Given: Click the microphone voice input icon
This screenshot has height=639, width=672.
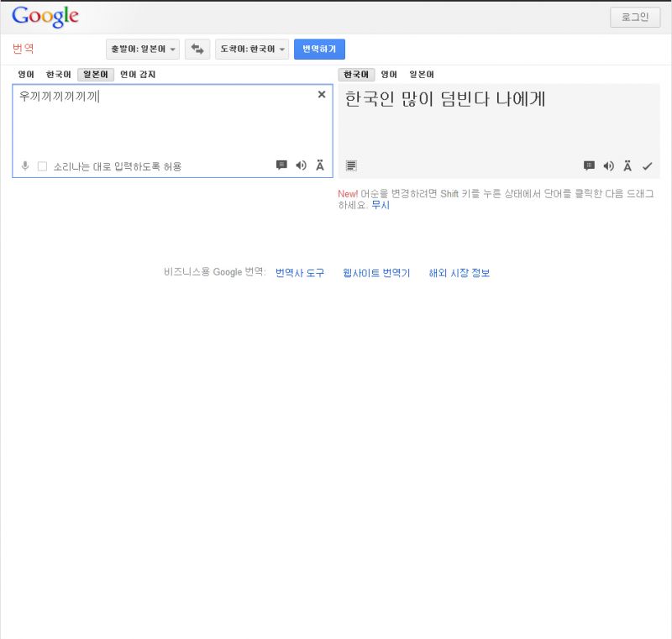Looking at the screenshot, I should tap(25, 165).
